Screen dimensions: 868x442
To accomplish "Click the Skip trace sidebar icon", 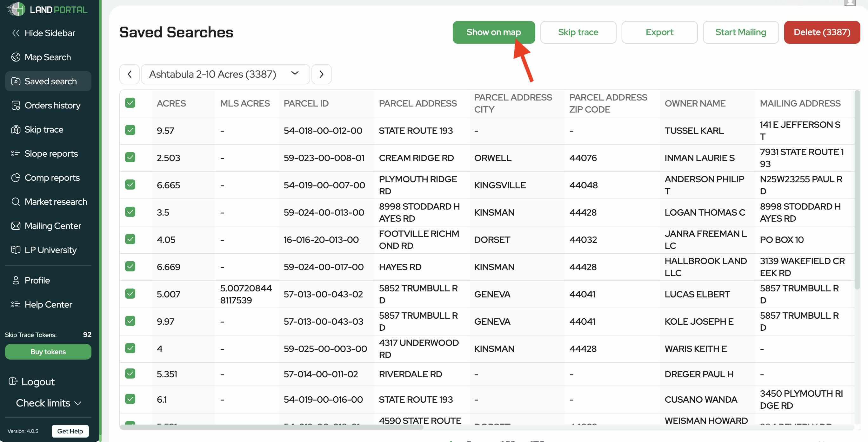I will point(16,130).
